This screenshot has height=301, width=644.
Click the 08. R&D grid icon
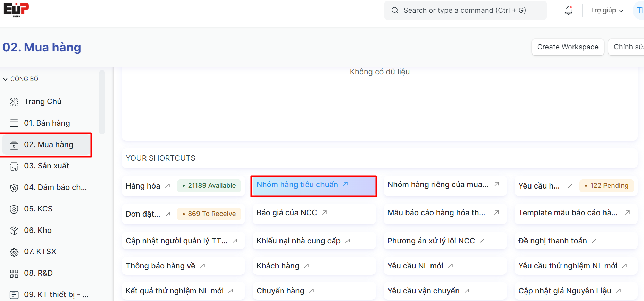coord(14,274)
